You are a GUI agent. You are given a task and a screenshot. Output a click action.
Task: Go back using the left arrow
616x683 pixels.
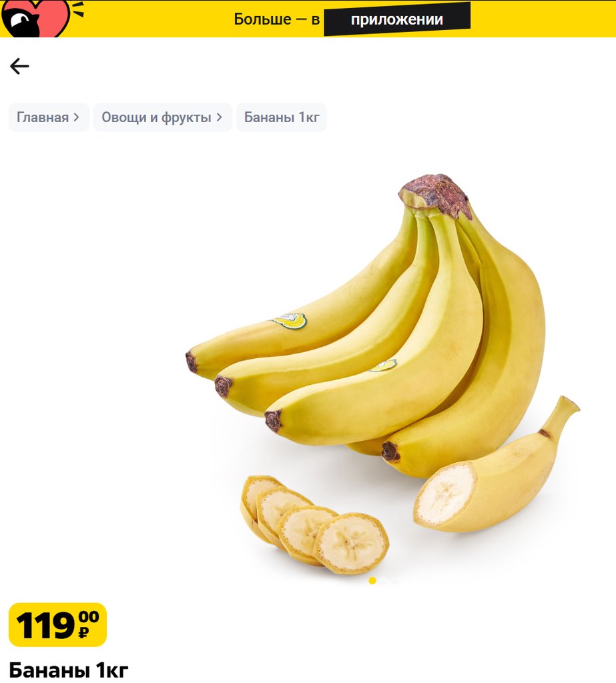[19, 66]
